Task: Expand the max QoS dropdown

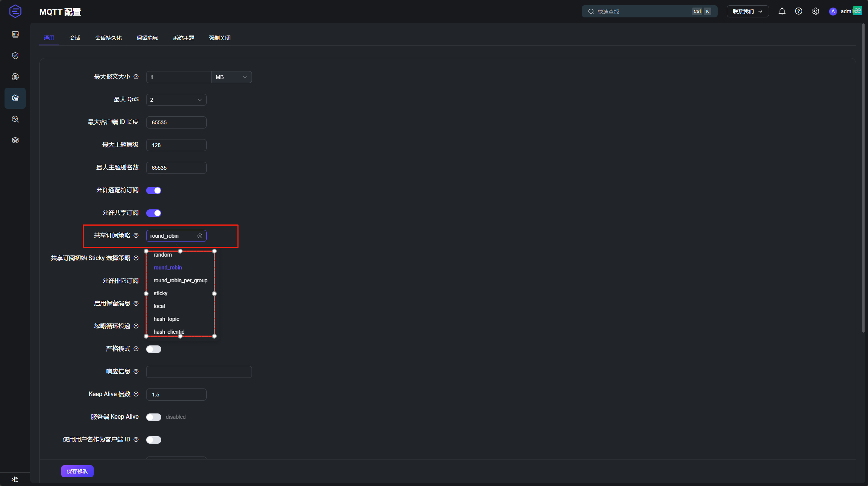Action: click(x=176, y=100)
